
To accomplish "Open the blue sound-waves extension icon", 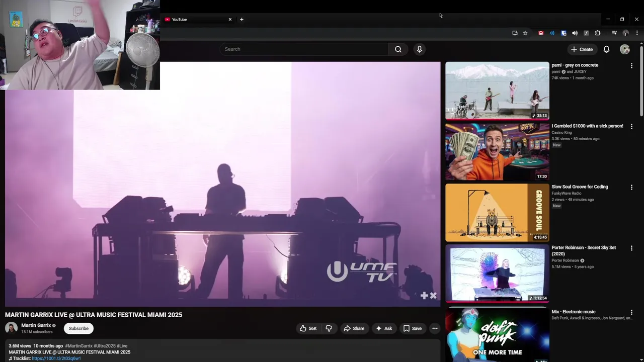I will tap(552, 33).
